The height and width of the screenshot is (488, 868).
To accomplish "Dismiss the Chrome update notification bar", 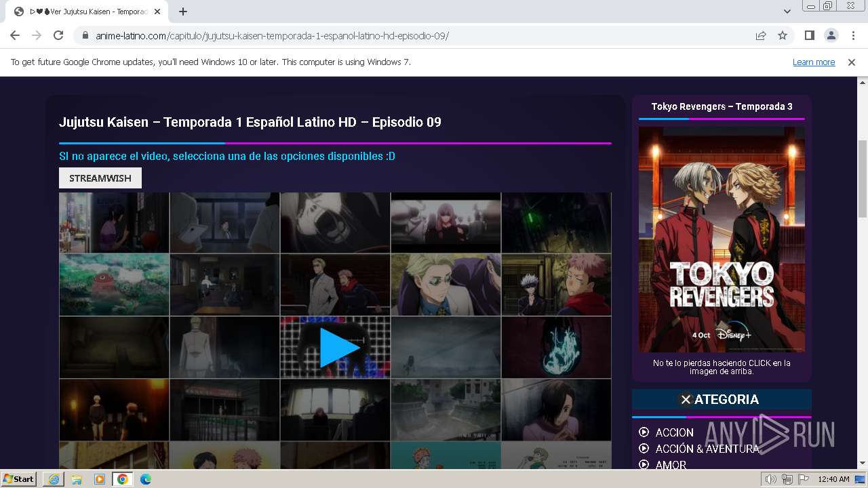I will pos(852,62).
